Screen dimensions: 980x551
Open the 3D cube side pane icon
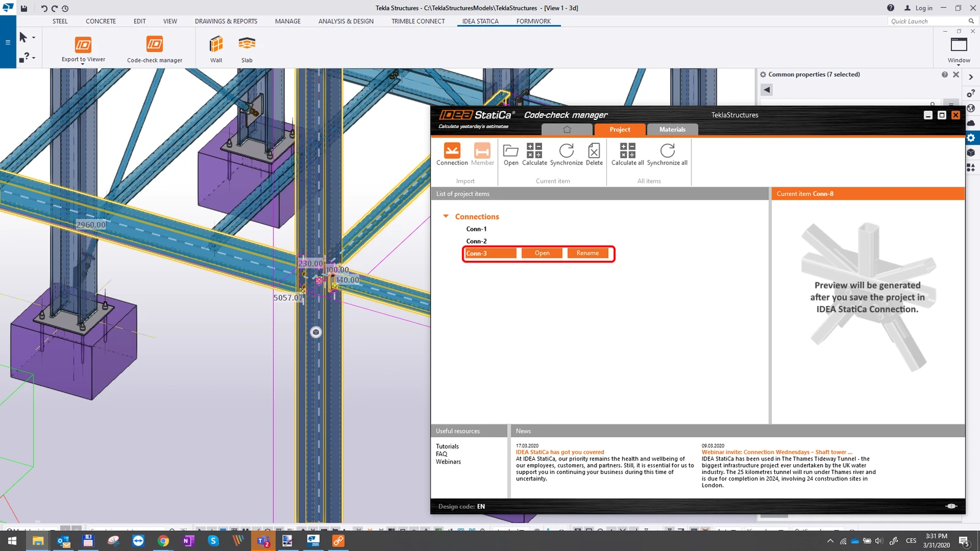[x=971, y=152]
